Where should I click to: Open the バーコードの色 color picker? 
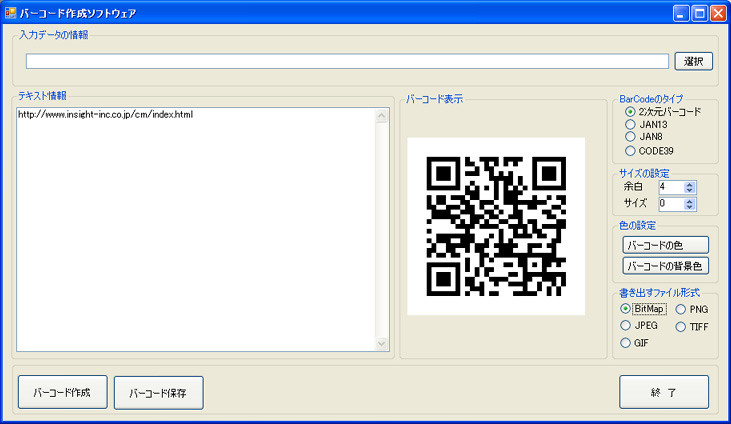666,245
